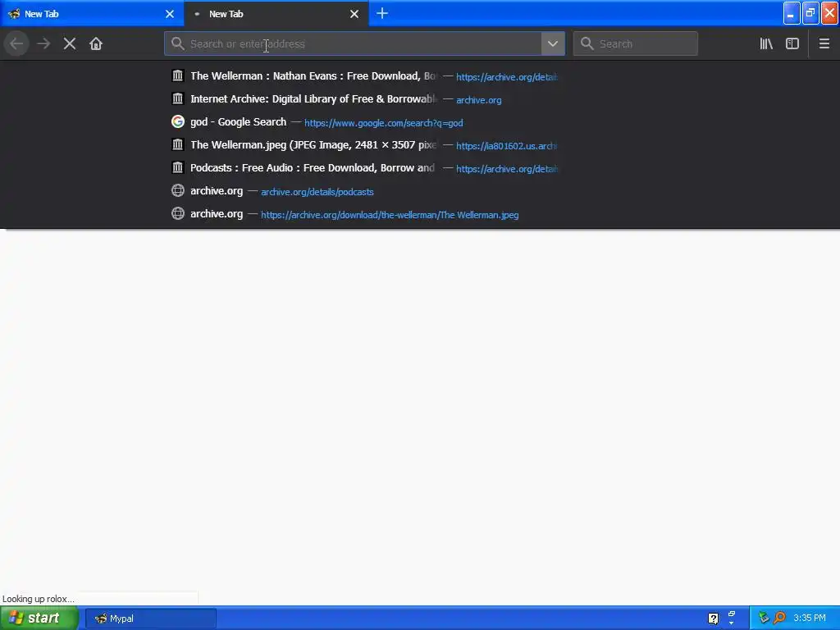840x630 pixels.
Task: Open the hamburger application menu
Action: pyautogui.click(x=824, y=43)
